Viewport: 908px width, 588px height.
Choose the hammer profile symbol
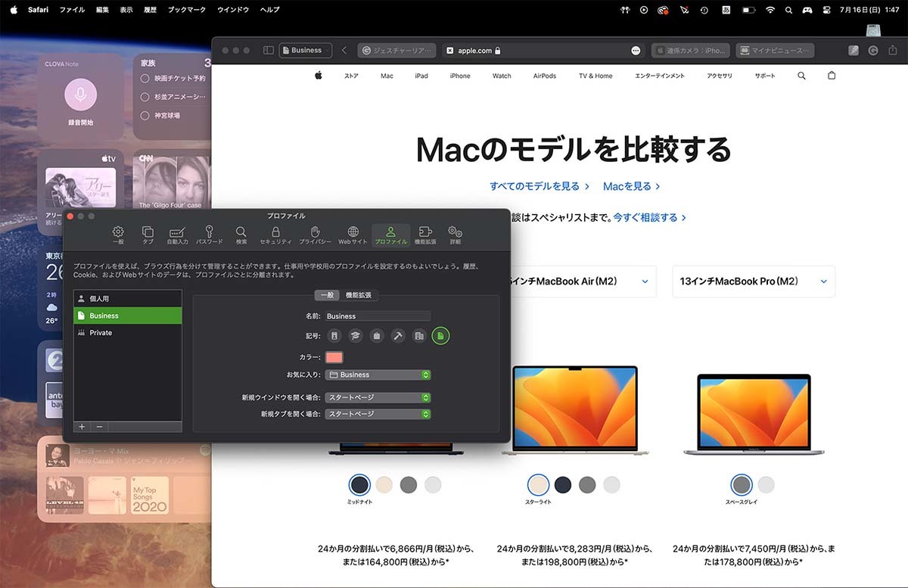[398, 336]
